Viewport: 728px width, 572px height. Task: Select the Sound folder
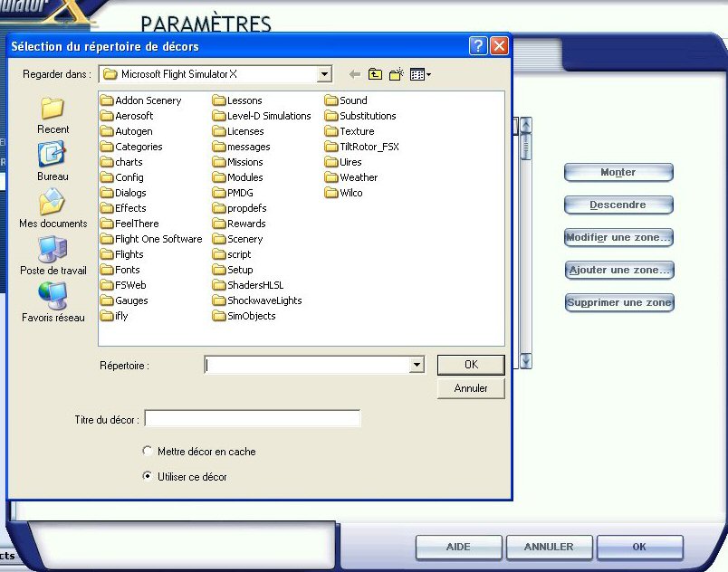(x=347, y=100)
